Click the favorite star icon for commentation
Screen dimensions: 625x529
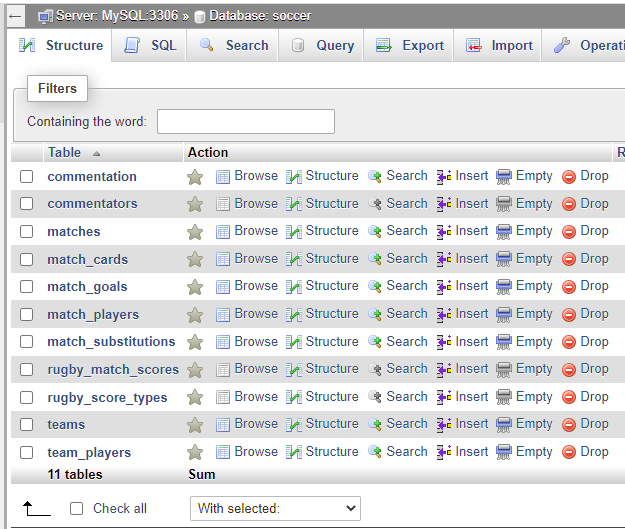[x=195, y=177]
